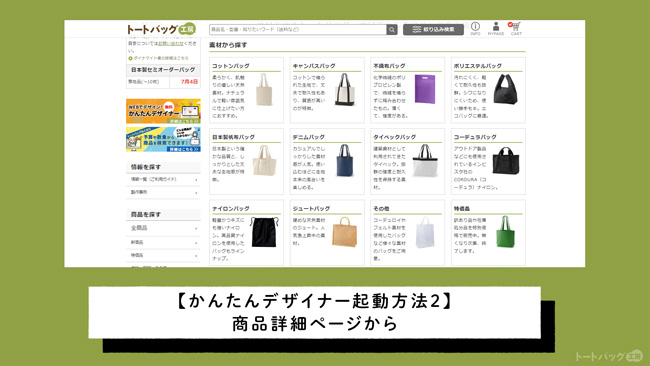Click the black nylon drawstring bag thumbnail

[x=264, y=232]
